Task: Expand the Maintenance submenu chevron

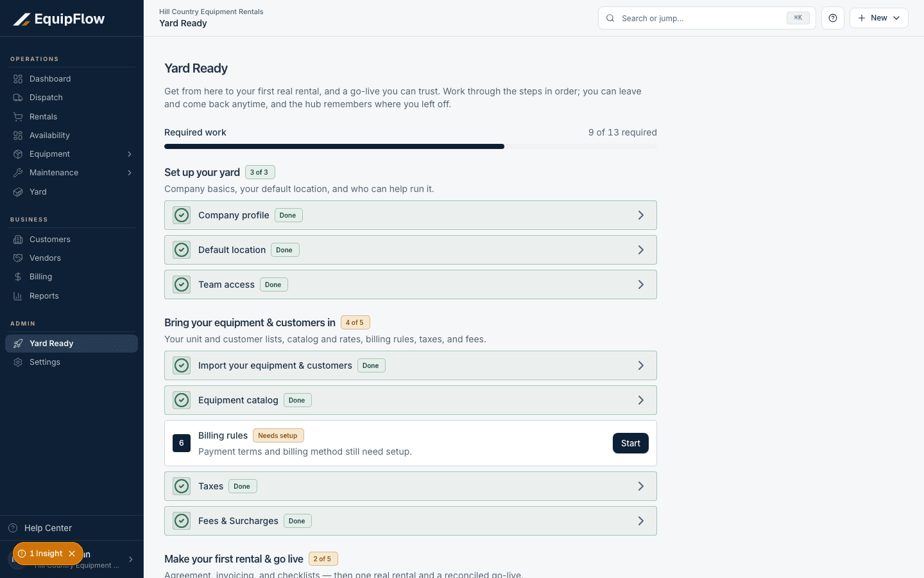Action: point(130,173)
